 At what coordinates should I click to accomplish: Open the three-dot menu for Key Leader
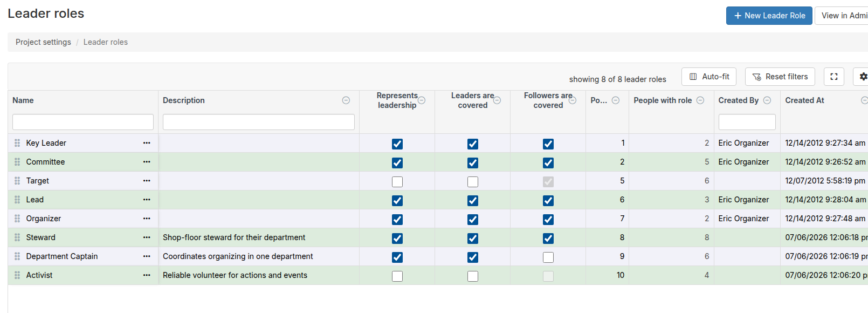(x=147, y=143)
